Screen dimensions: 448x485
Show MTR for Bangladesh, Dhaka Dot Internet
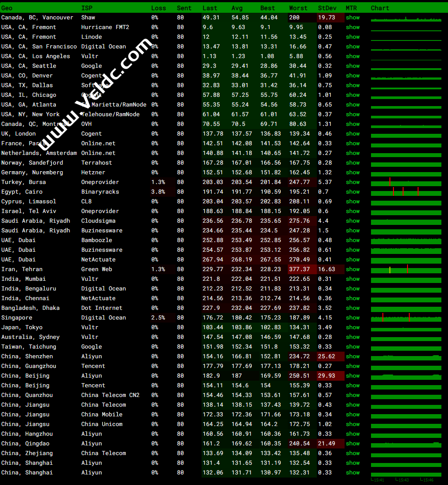(353, 308)
